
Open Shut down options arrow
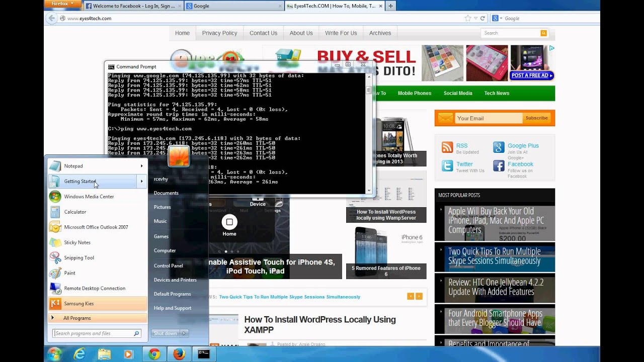pos(184,333)
